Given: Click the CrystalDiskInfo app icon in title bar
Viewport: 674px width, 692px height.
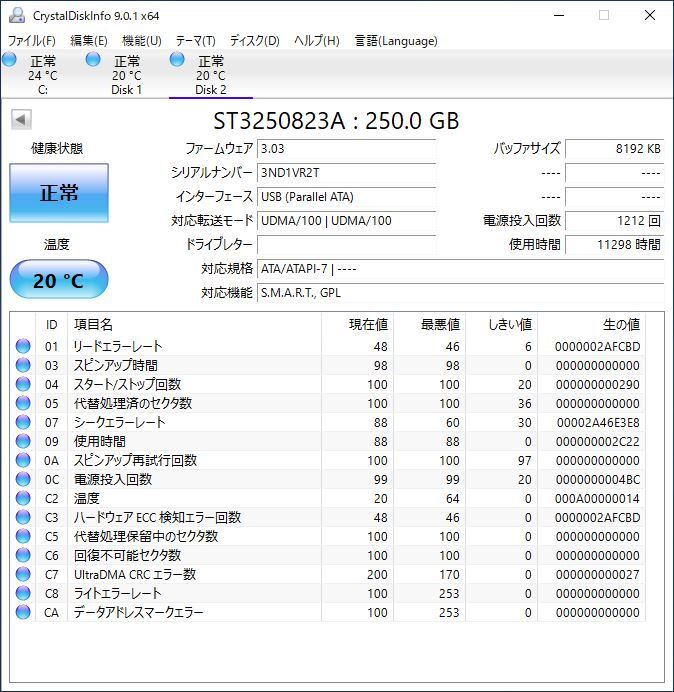Looking at the screenshot, I should point(17,15).
